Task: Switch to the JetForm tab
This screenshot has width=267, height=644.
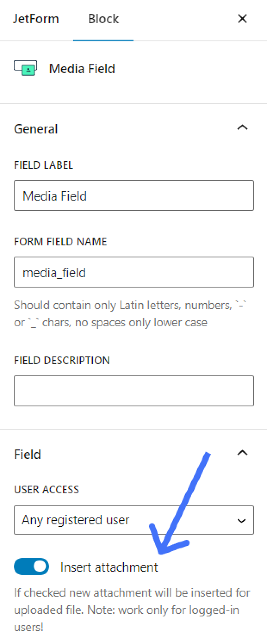Action: click(x=36, y=19)
